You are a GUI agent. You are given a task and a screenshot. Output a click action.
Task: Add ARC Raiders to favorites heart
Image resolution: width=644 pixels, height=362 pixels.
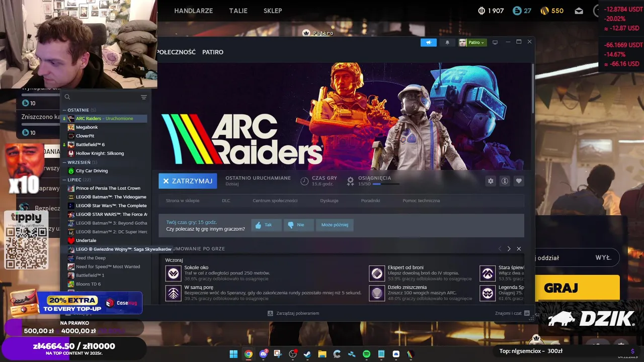(x=519, y=181)
